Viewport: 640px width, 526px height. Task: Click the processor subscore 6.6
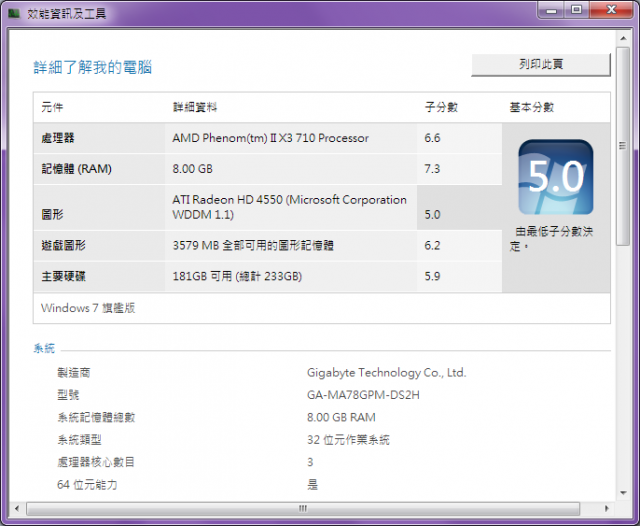pos(432,138)
